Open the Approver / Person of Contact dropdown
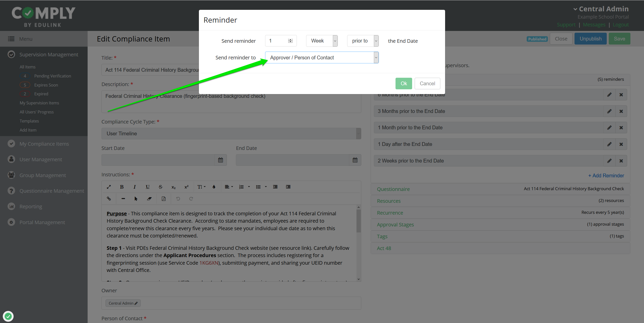The width and height of the screenshot is (644, 323). coord(322,58)
